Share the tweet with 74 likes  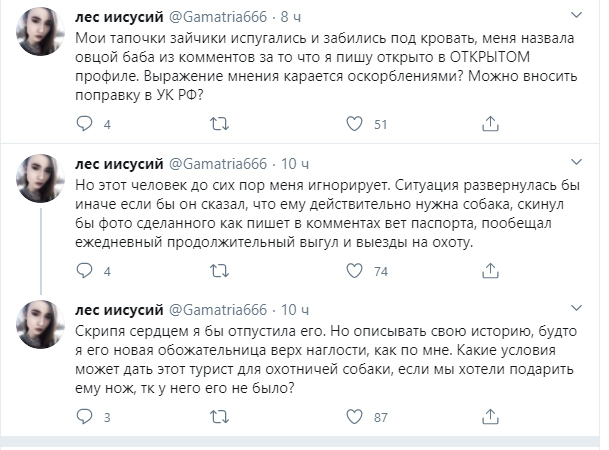click(x=491, y=271)
